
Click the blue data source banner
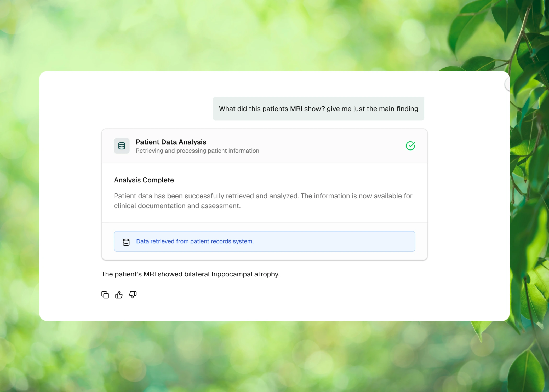tap(265, 241)
